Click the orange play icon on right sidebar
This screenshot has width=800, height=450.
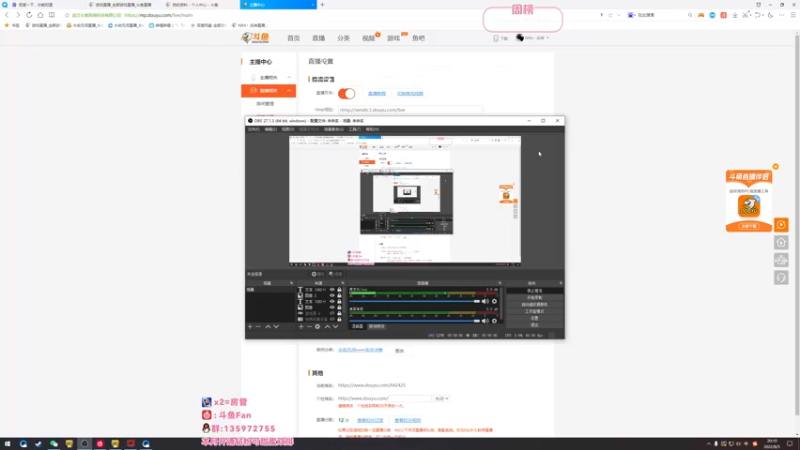781,225
